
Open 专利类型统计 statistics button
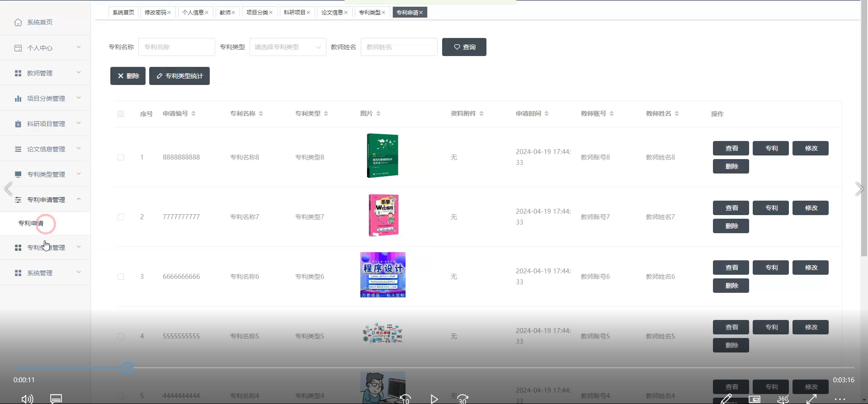(179, 76)
